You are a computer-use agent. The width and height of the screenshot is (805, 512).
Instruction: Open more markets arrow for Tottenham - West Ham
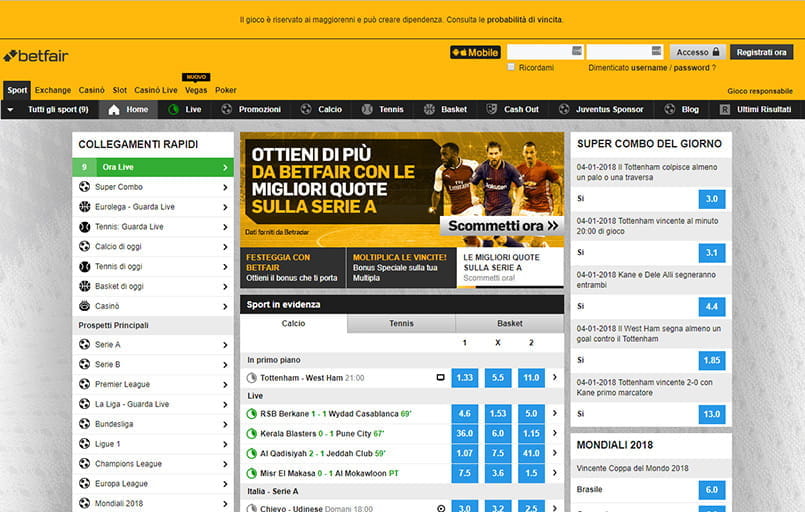pyautogui.click(x=555, y=377)
